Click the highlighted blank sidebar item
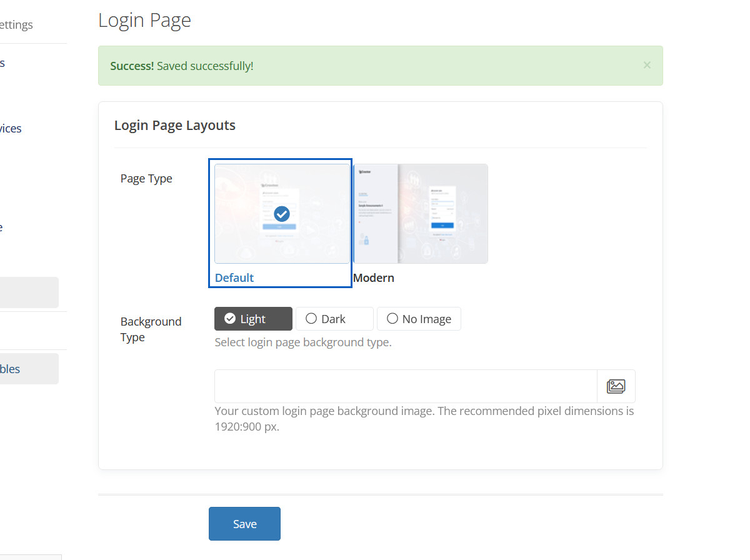Image resolution: width=750 pixels, height=560 pixels. 28,292
